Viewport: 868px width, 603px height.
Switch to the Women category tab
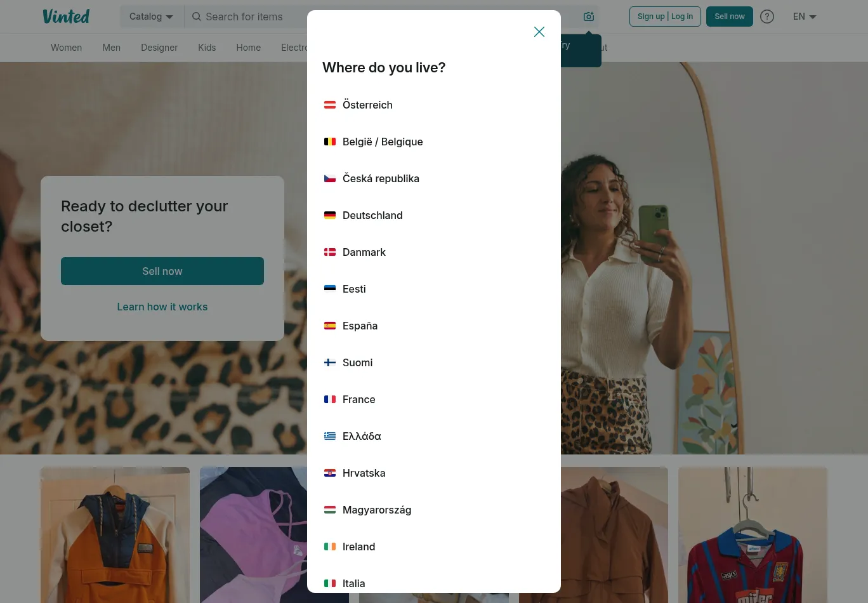(x=66, y=48)
